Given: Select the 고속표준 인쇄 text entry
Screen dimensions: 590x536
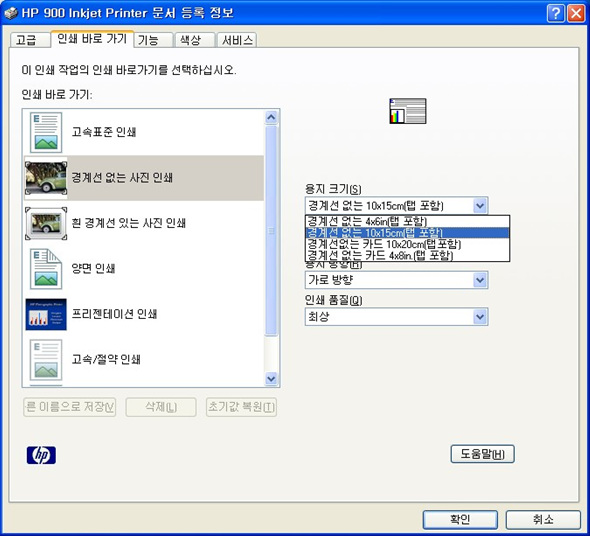Looking at the screenshot, I should (x=104, y=132).
